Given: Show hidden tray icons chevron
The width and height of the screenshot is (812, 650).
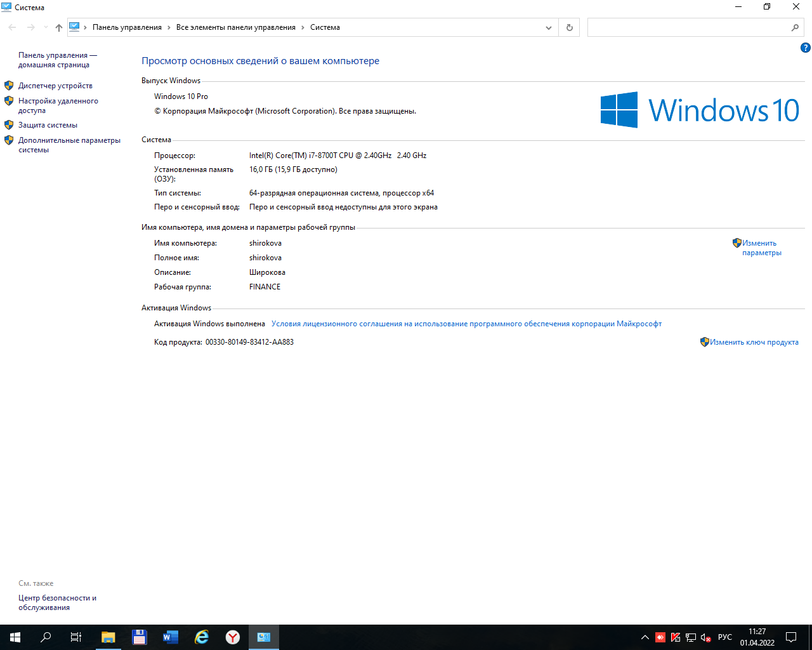Looking at the screenshot, I should [x=645, y=637].
